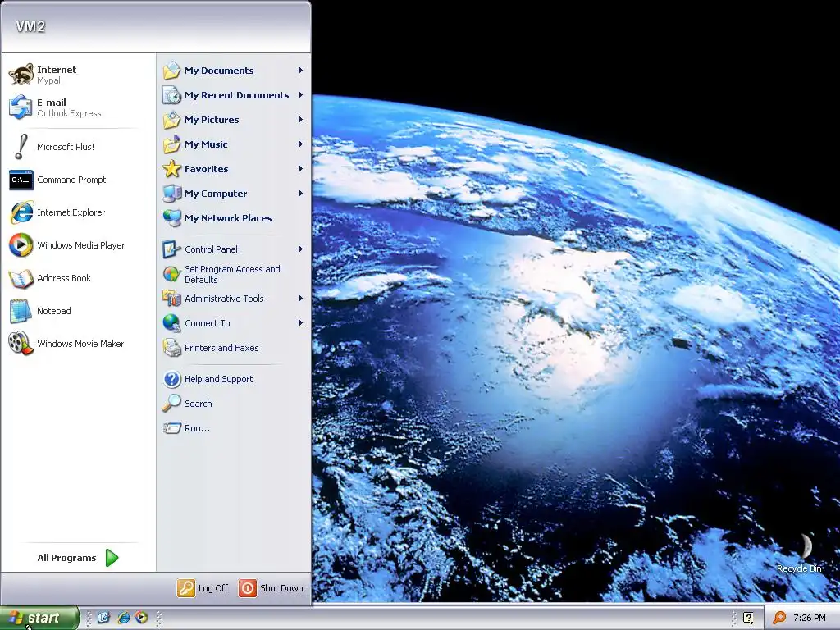Click the VM2 user name header
The width and height of the screenshot is (840, 630).
click(30, 26)
